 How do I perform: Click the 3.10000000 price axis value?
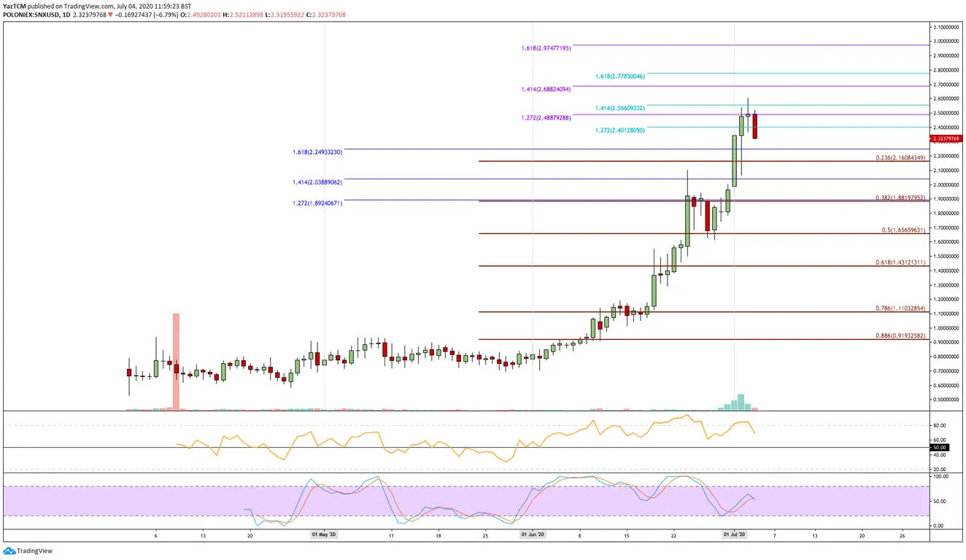pos(946,27)
